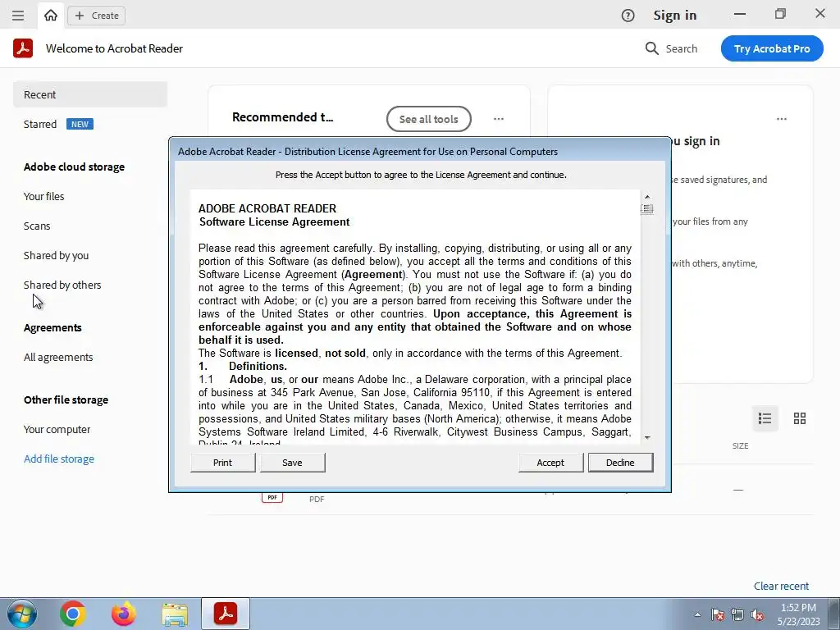Open File Explorer from taskbar
Screen dimensions: 840x630
click(x=175, y=614)
